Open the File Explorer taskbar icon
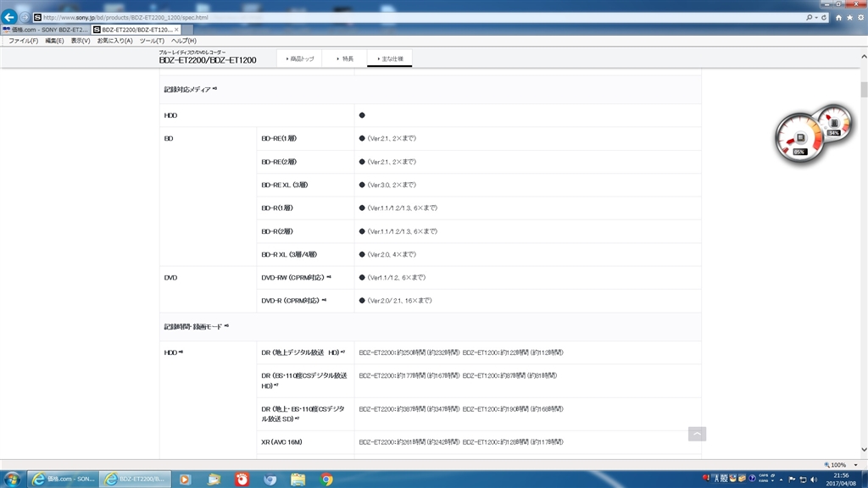This screenshot has height=488, width=868. 298,480
